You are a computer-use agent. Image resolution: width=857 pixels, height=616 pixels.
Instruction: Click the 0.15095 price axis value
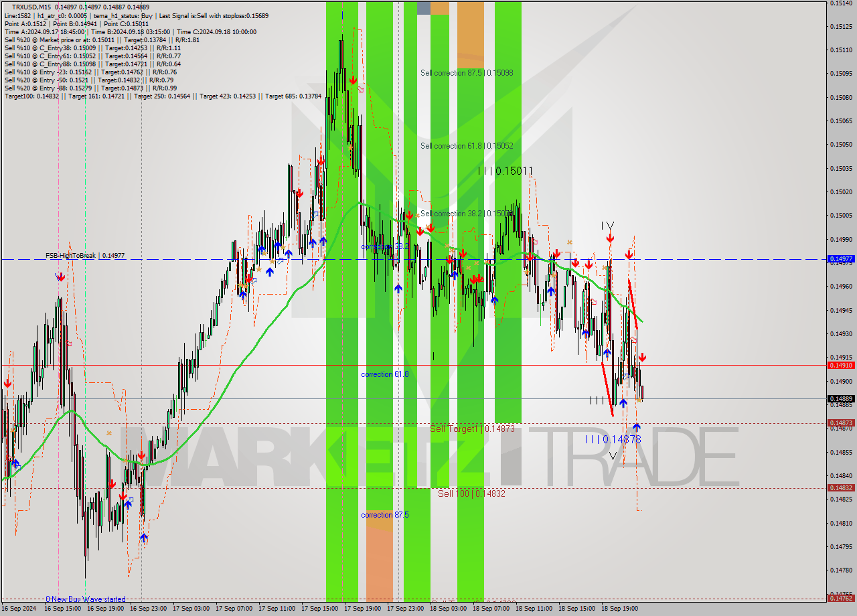841,74
